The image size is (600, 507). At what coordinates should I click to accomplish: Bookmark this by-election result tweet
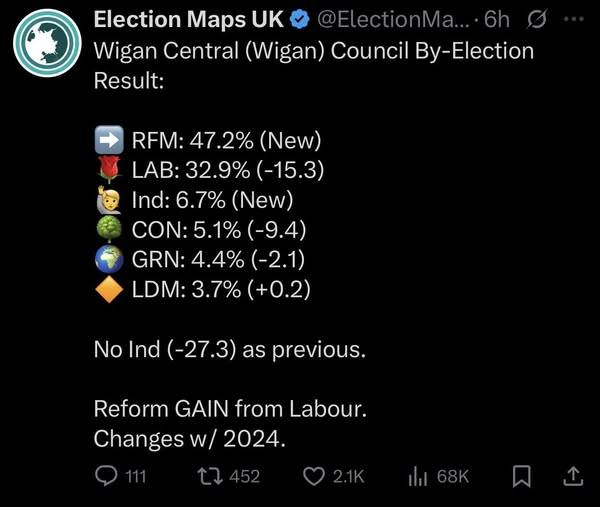tap(520, 477)
